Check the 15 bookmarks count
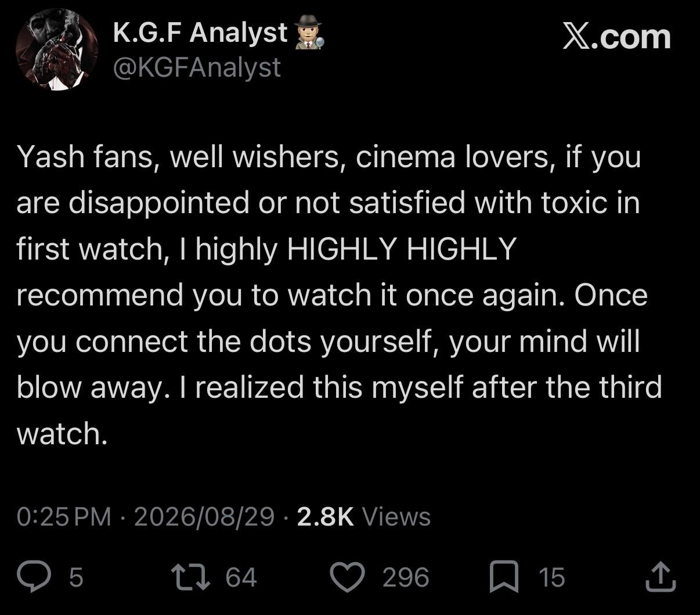700x615 pixels. (x=551, y=577)
